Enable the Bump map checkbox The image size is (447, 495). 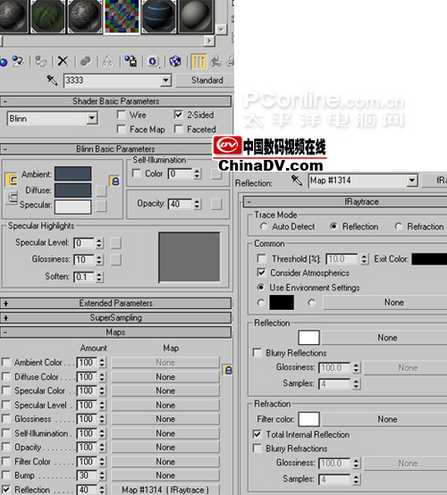point(6,475)
